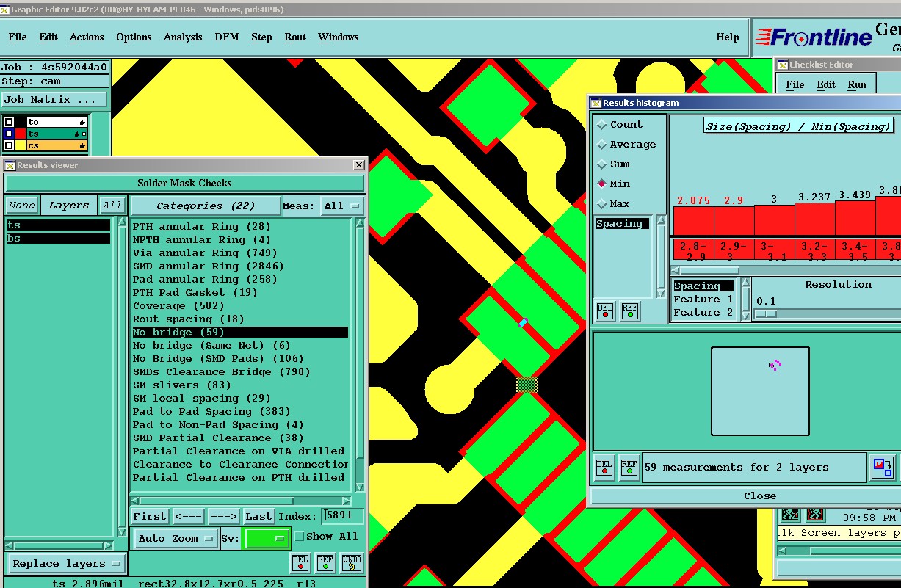Open the Analysis menu

pyautogui.click(x=182, y=37)
